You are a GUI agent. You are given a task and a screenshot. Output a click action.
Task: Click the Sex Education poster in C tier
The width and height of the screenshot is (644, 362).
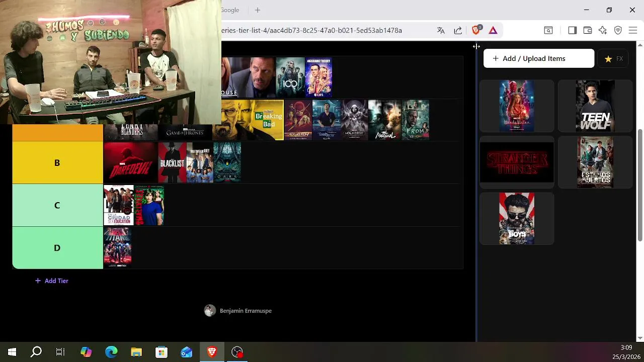[119, 205]
